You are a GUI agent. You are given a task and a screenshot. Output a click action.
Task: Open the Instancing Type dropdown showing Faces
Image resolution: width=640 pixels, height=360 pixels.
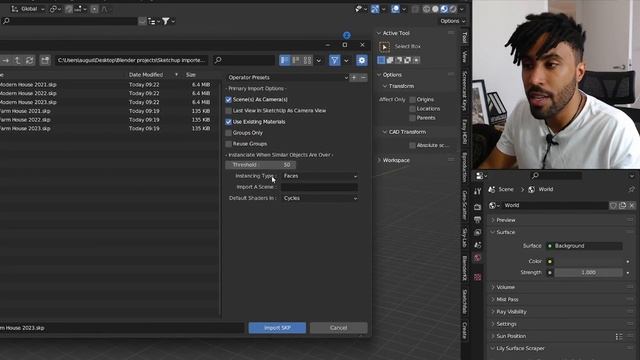(320, 176)
